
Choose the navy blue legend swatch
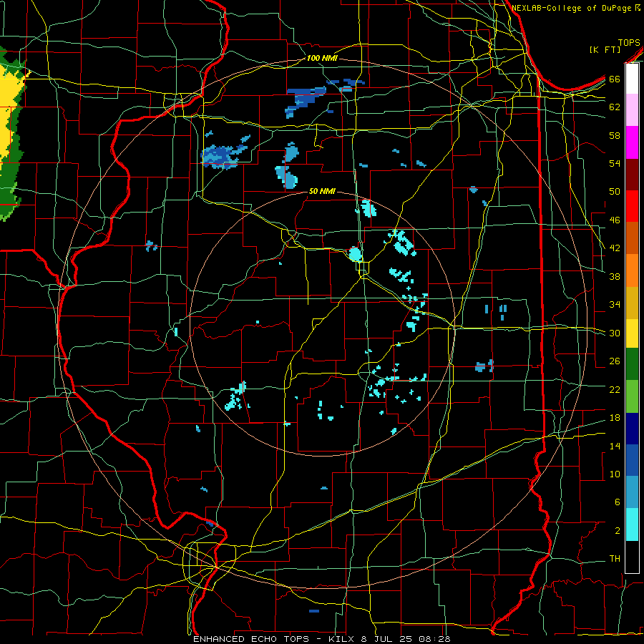(632, 429)
